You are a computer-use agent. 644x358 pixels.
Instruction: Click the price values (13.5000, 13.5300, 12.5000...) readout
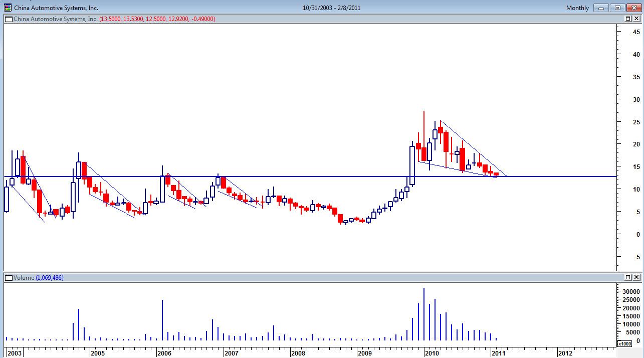(157, 19)
